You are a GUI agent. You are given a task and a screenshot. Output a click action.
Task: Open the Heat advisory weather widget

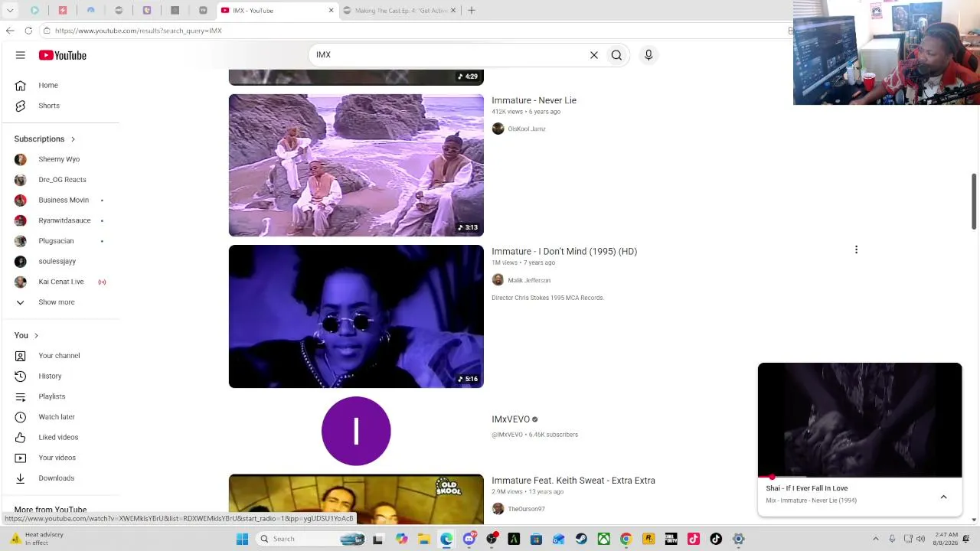(x=37, y=539)
